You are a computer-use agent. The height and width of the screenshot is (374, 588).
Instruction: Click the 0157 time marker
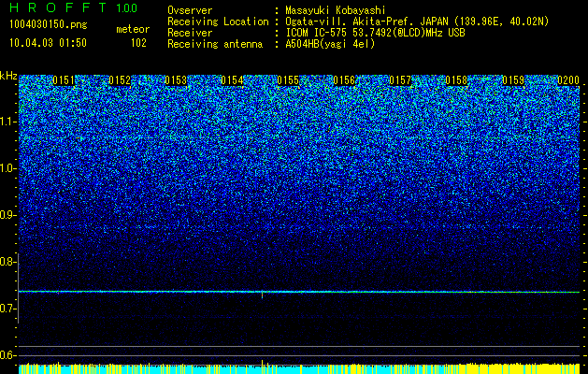click(400, 80)
